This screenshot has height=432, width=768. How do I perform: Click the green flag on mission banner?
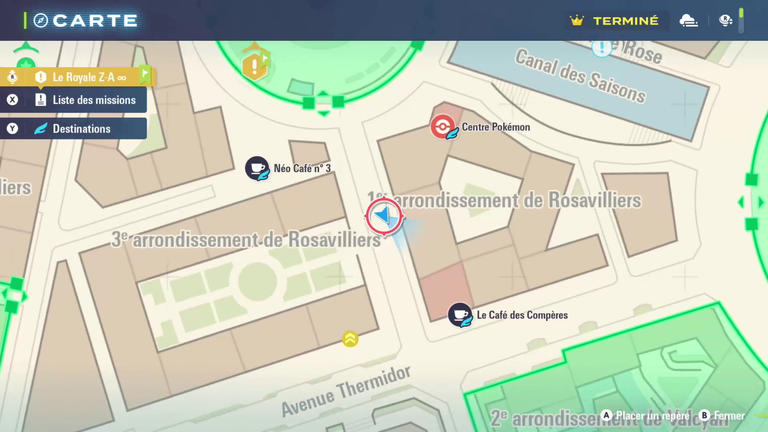145,74
